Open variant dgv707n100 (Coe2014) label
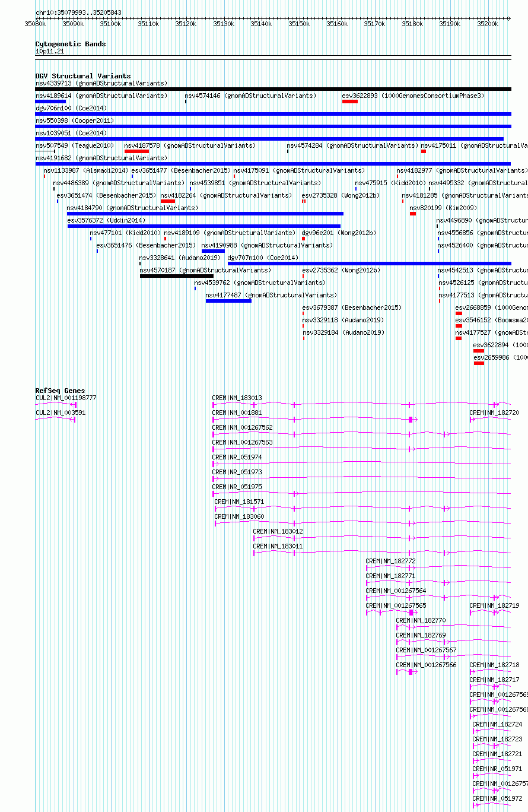Viewport: 528px width, 812px height. tap(263, 258)
